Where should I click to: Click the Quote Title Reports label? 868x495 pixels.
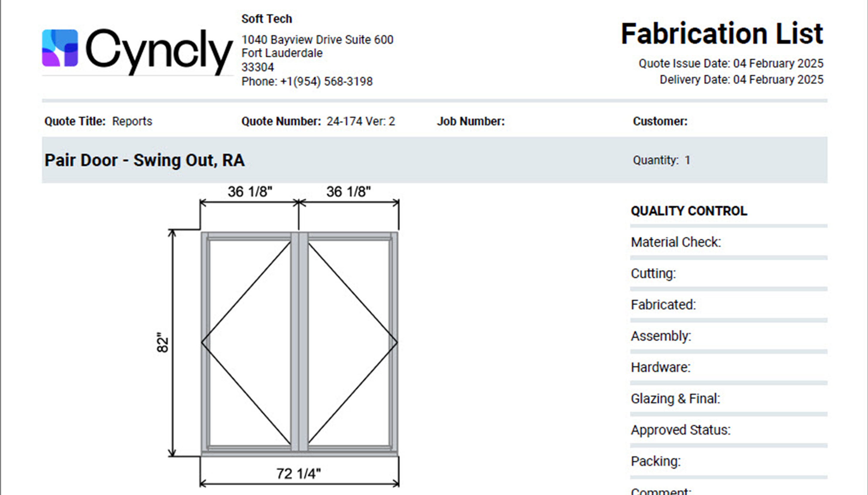98,121
